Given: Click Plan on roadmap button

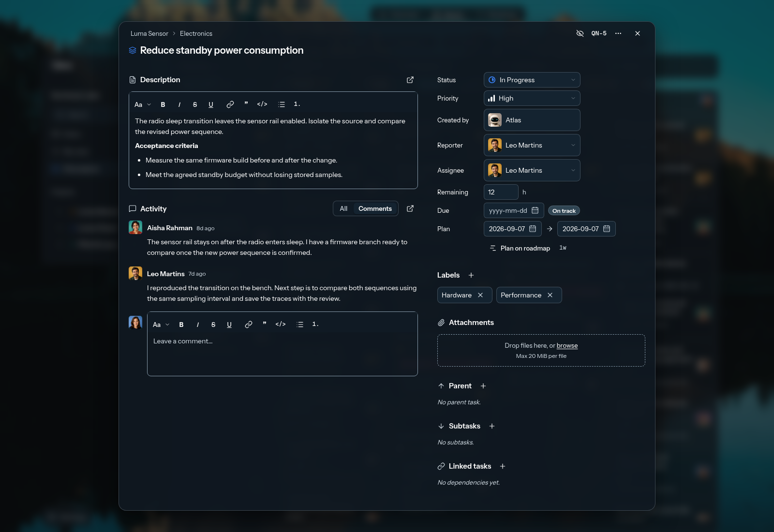Looking at the screenshot, I should point(520,248).
